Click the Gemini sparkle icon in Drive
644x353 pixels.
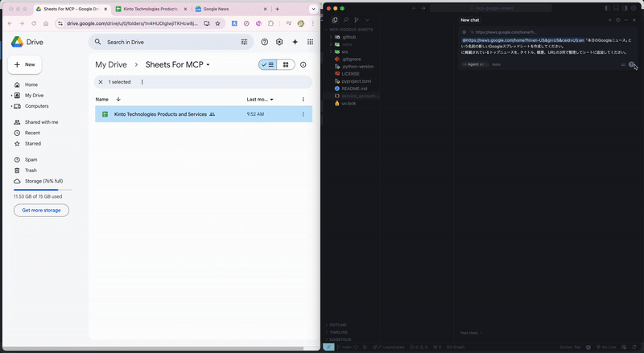pyautogui.click(x=295, y=42)
